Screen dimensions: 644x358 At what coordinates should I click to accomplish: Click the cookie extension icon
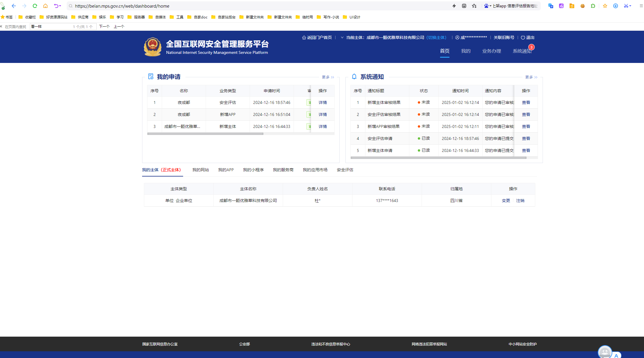[x=582, y=6]
